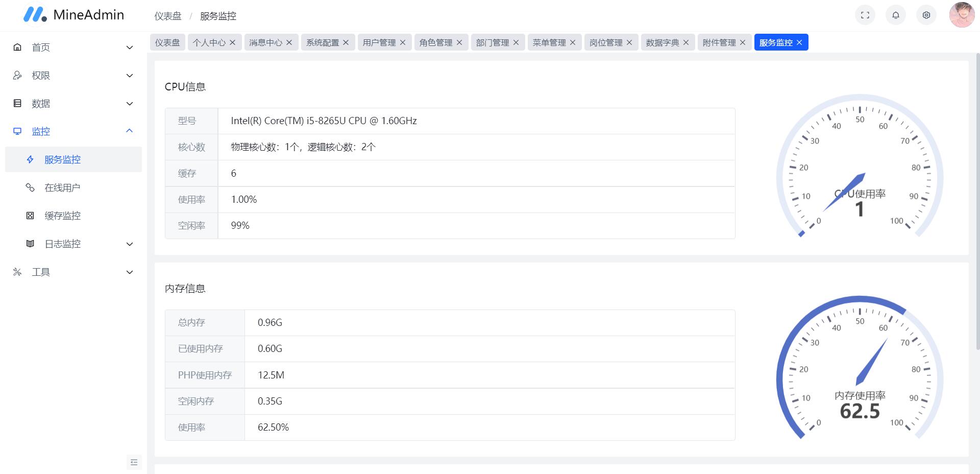This screenshot has height=474, width=980.
Task: Collapse the sidebar menu
Action: pyautogui.click(x=134, y=462)
